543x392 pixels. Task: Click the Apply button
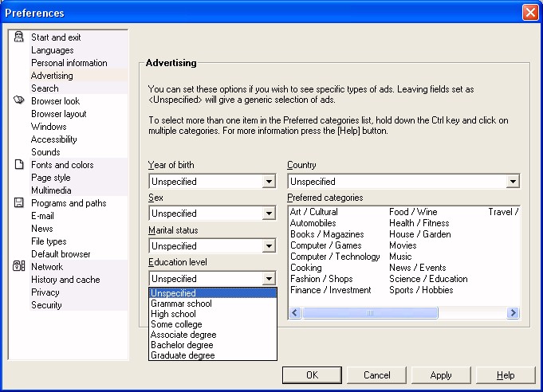pos(441,375)
